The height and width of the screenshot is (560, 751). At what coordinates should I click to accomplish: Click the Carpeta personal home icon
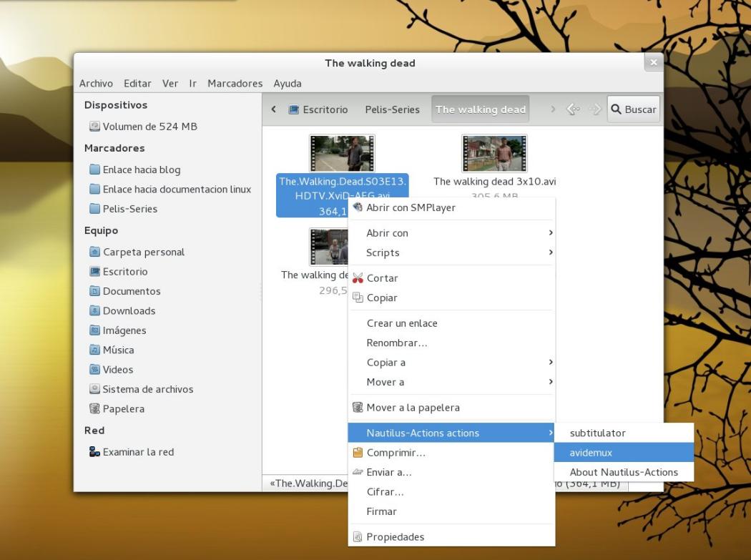95,252
